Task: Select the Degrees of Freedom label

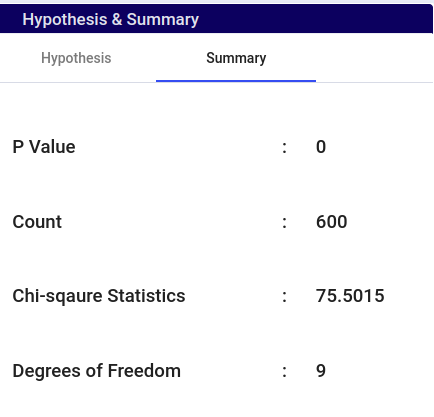Action: (x=97, y=371)
